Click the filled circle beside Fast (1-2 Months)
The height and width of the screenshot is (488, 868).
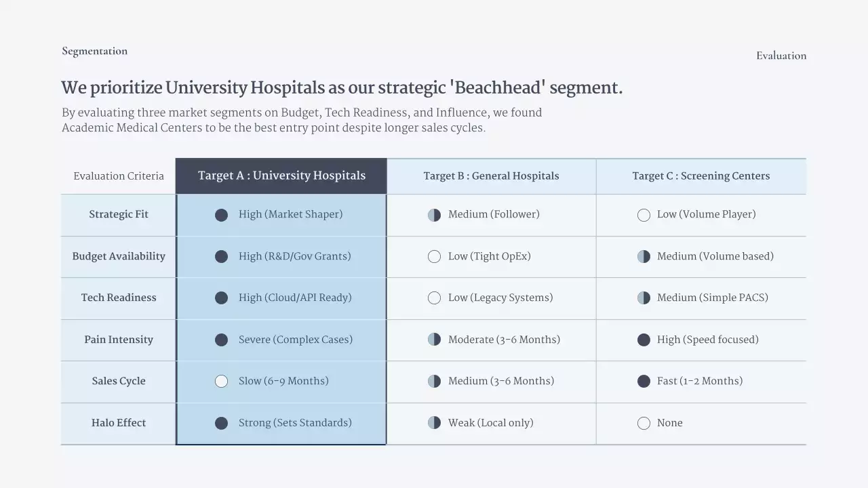(644, 381)
